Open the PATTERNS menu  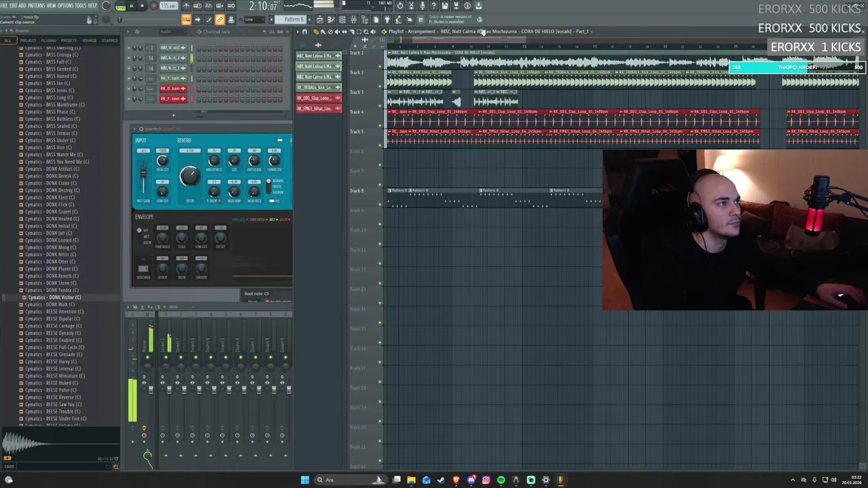37,5
